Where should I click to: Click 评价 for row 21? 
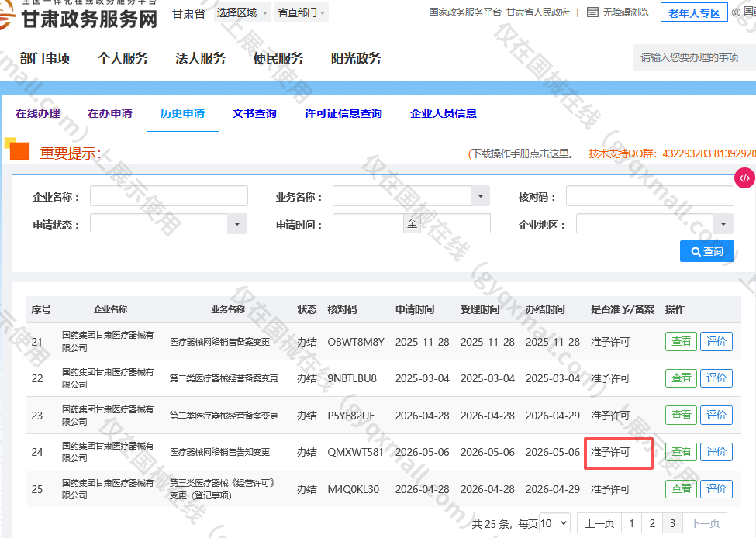pos(716,341)
